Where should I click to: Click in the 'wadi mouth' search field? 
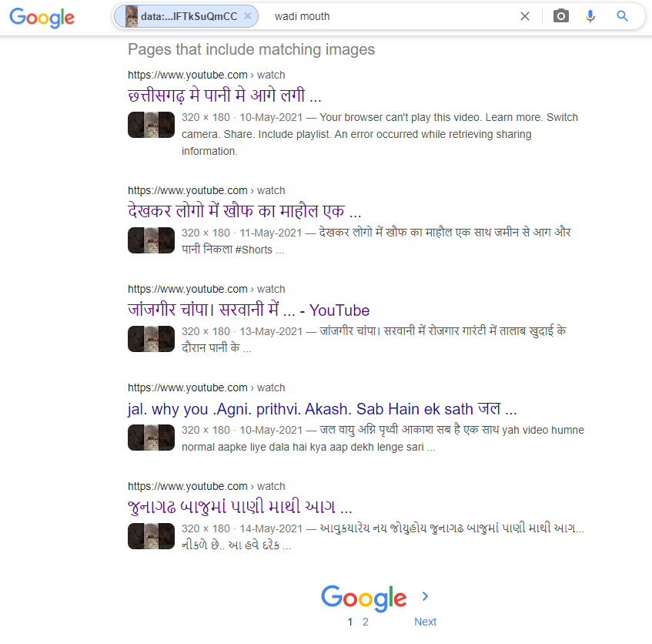coord(391,16)
